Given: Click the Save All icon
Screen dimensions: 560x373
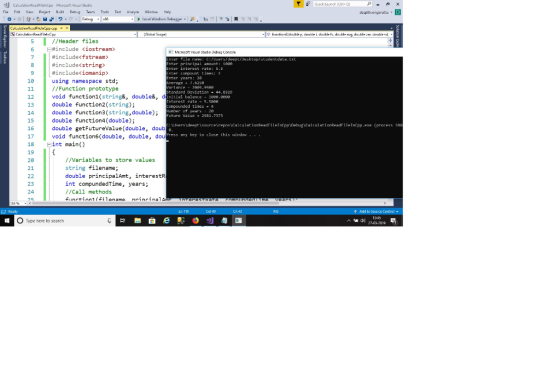Looking at the screenshot, I should 51,19.
